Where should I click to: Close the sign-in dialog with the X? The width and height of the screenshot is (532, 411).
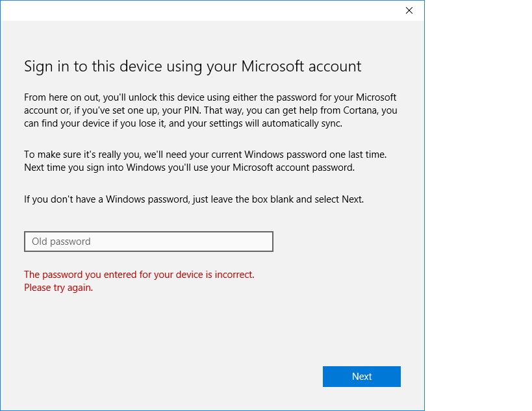tap(409, 10)
